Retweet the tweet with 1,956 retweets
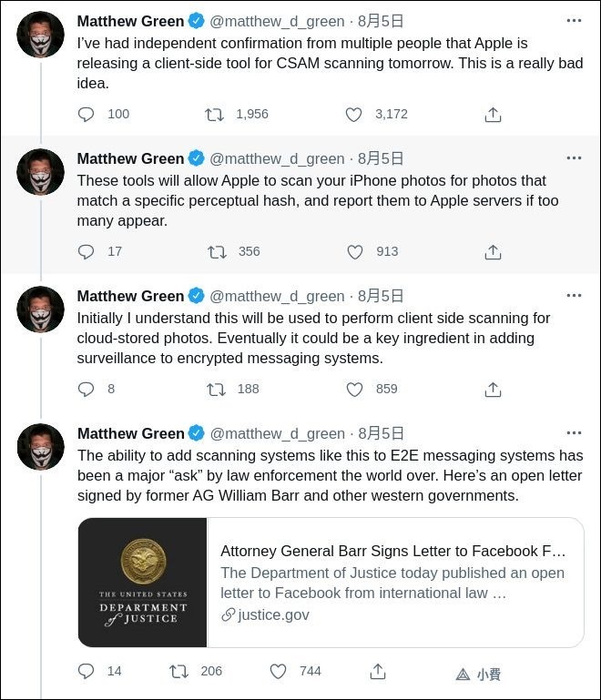 pyautogui.click(x=214, y=115)
